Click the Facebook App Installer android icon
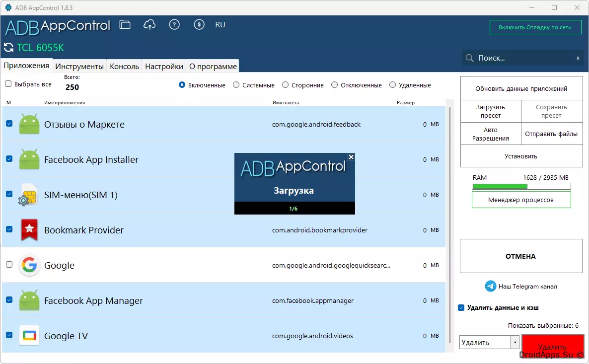Viewport: 589px width, 364px height. 29,159
